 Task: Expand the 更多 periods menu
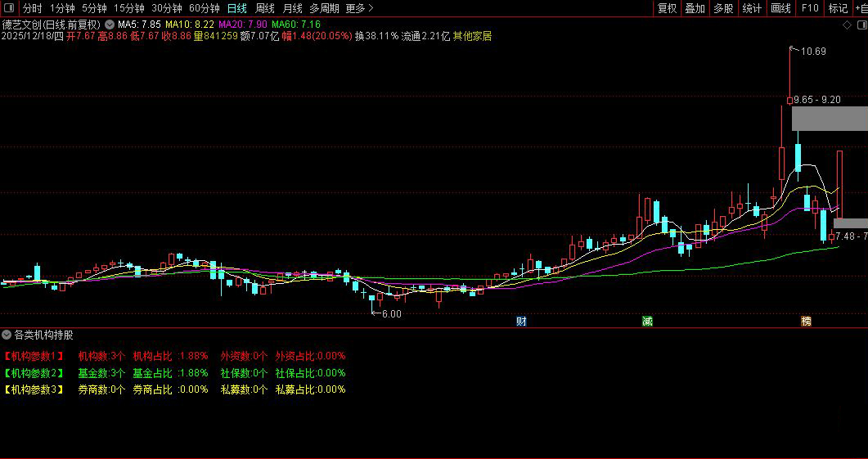click(x=359, y=8)
